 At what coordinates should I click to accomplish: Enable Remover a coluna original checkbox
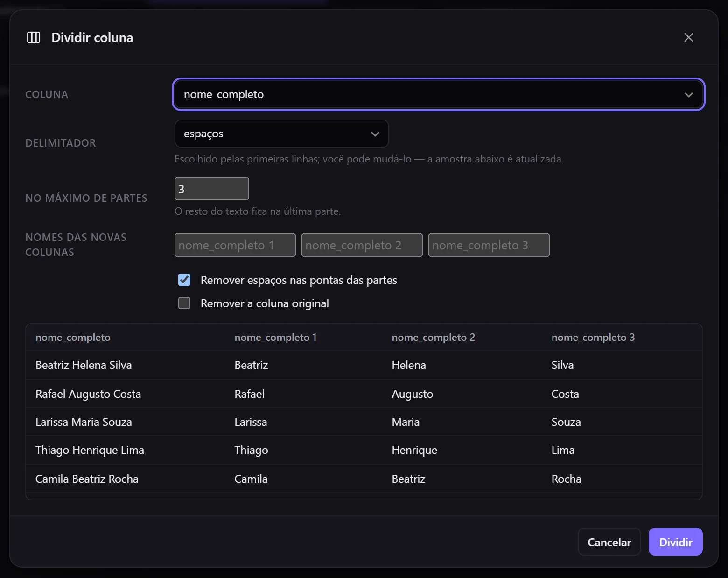(x=184, y=303)
